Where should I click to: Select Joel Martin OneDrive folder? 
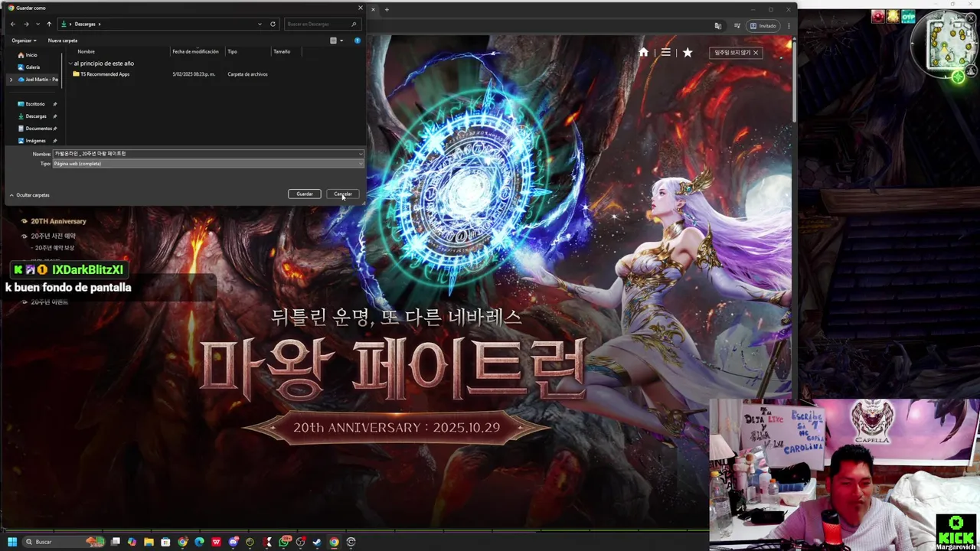coord(38,80)
